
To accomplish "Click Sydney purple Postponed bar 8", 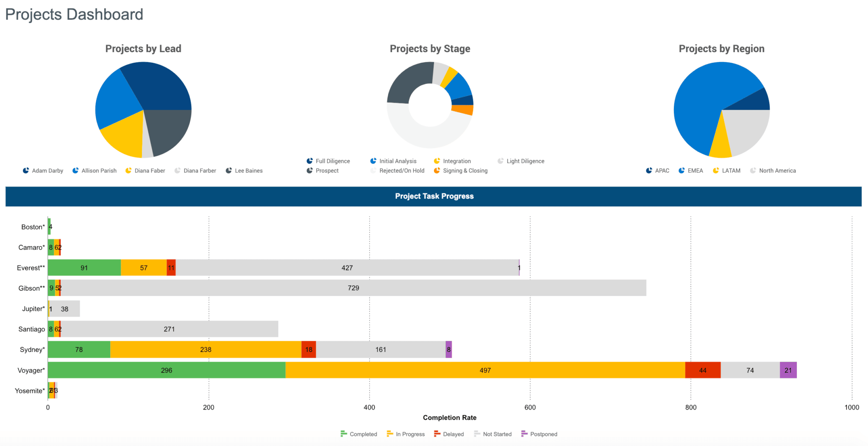I will [449, 349].
